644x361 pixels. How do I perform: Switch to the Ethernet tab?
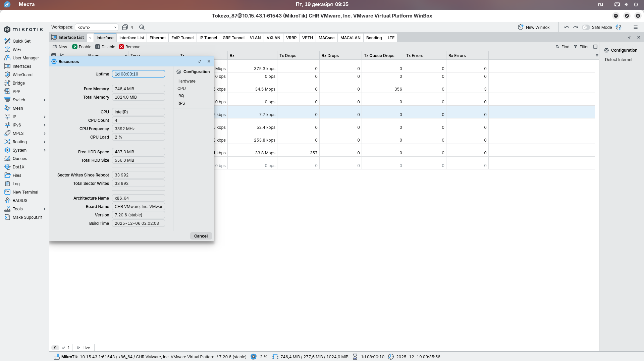click(x=157, y=38)
